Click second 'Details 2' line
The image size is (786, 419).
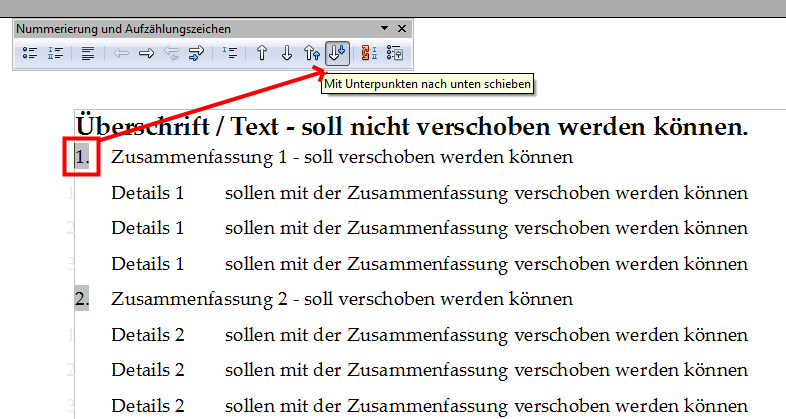430,370
